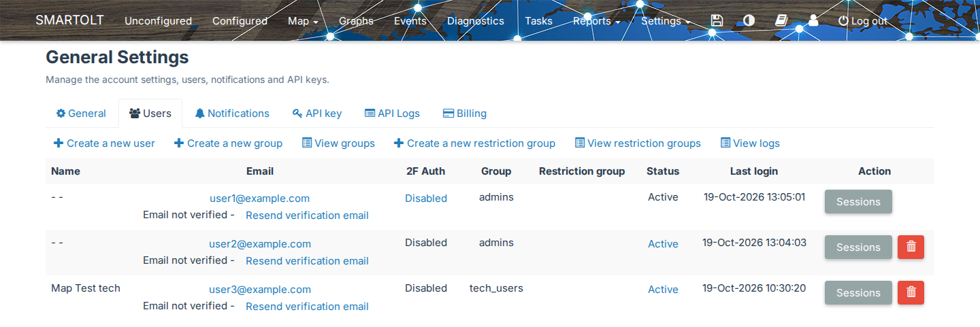
Task: Click the General Settings heading
Action: 117,57
